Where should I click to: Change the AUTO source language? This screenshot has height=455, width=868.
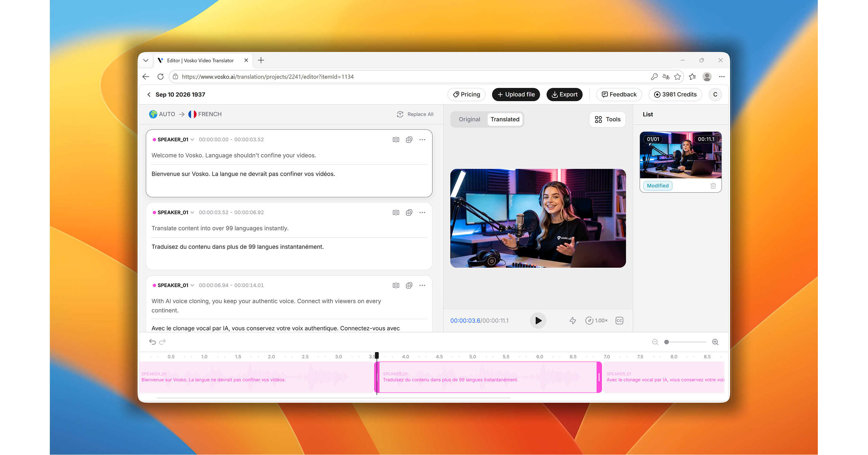[162, 114]
